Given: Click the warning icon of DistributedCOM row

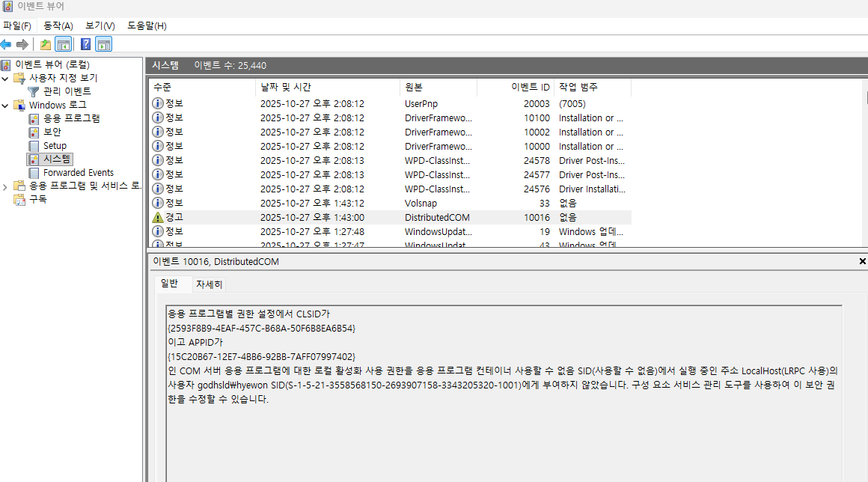Looking at the screenshot, I should coord(158,218).
